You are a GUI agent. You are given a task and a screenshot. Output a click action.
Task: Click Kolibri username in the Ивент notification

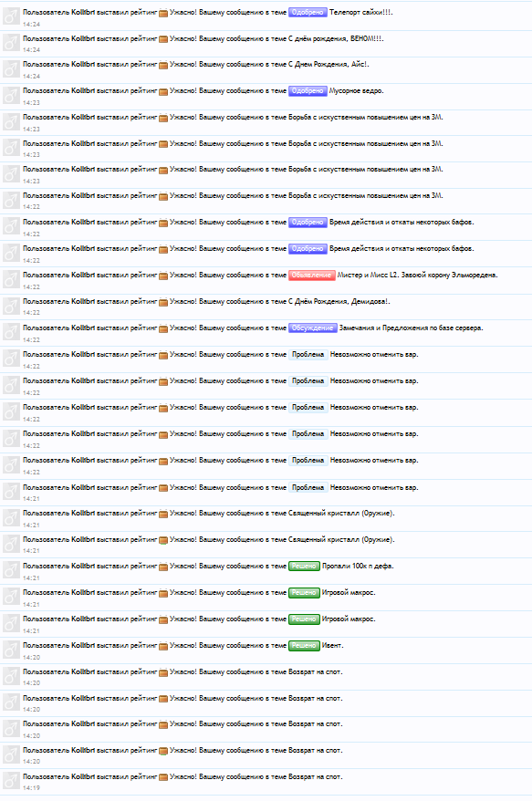[x=83, y=646]
